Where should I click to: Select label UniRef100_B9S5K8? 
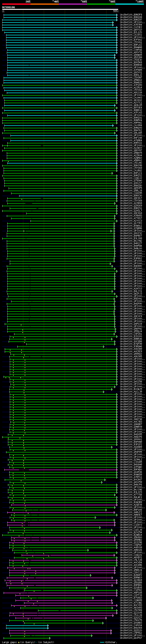(131, 63)
